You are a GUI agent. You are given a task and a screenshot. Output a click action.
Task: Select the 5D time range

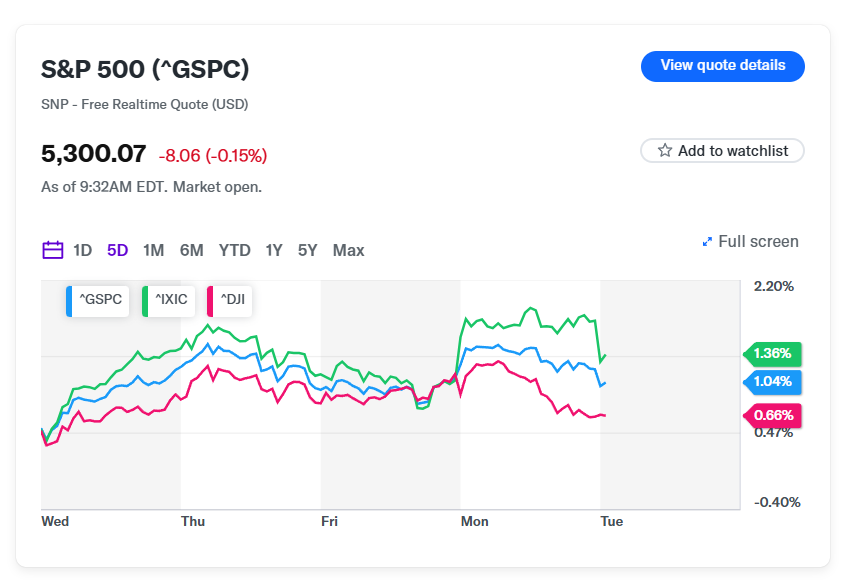[117, 250]
